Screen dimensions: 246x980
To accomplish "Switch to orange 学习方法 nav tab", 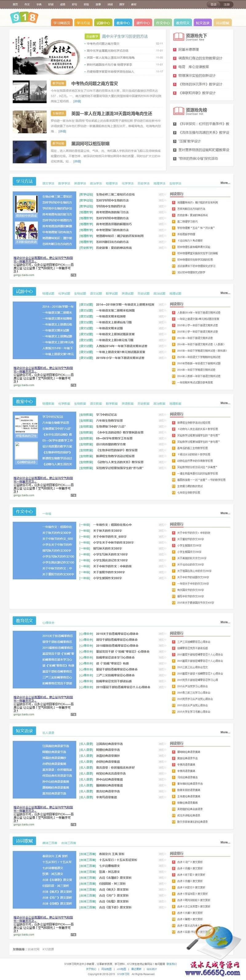I will click(x=83, y=23).
